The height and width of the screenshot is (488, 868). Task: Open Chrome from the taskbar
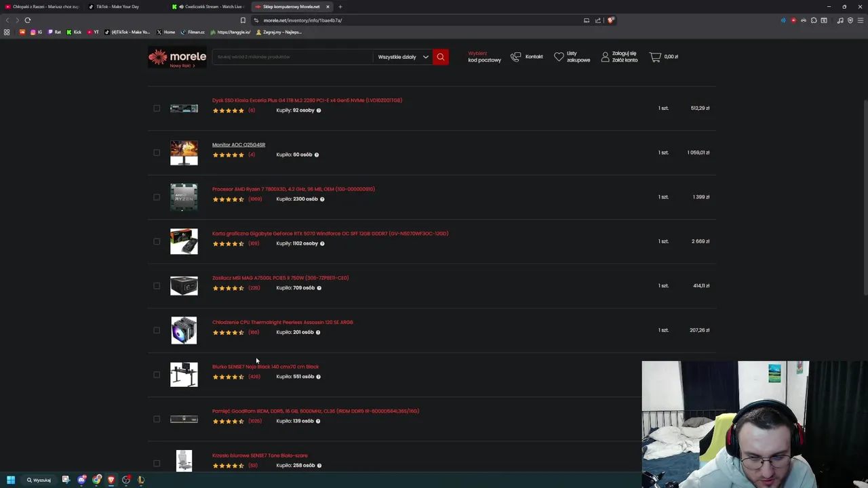coord(97,480)
